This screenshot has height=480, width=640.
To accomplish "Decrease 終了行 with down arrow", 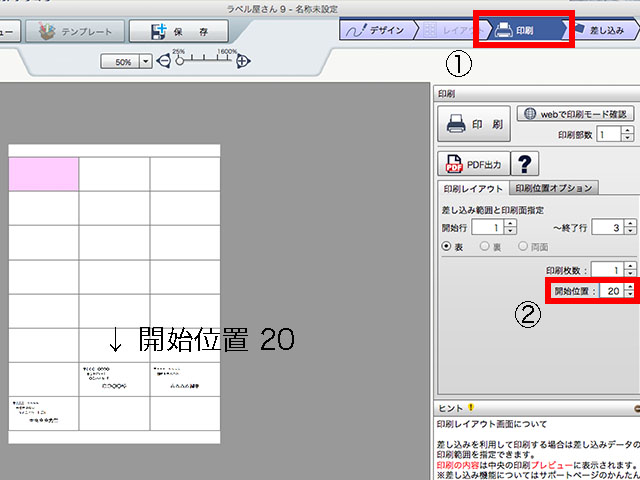I will pyautogui.click(x=631, y=231).
